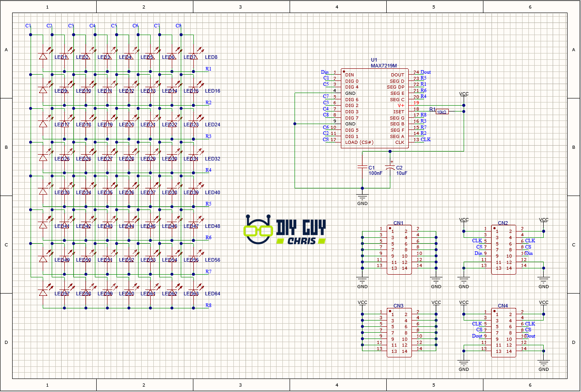Select the Dout net label on U1 pin 24
581x392 pixels.
(426, 72)
